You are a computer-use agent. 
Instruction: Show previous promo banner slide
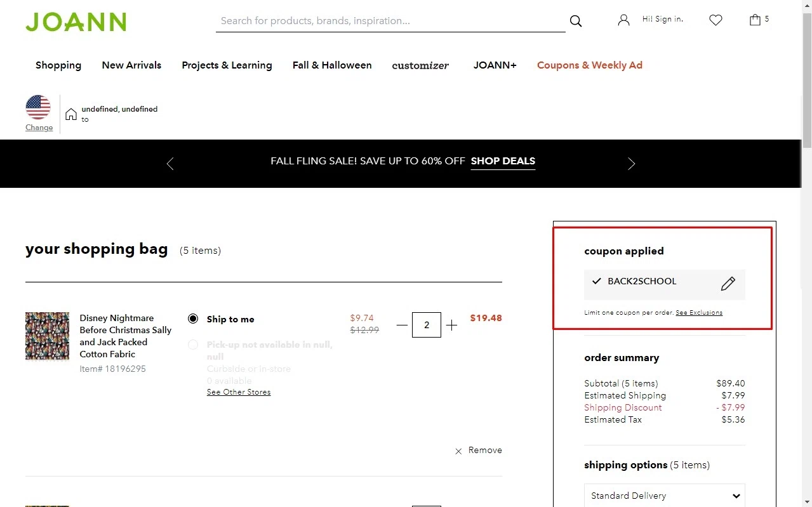170,164
